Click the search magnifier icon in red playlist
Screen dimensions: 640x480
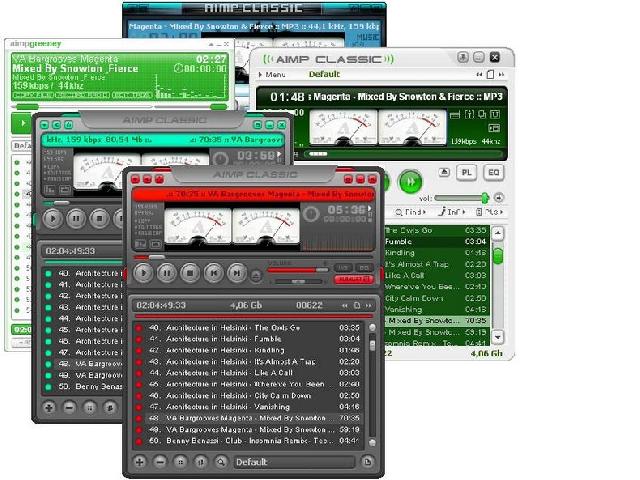(x=221, y=462)
